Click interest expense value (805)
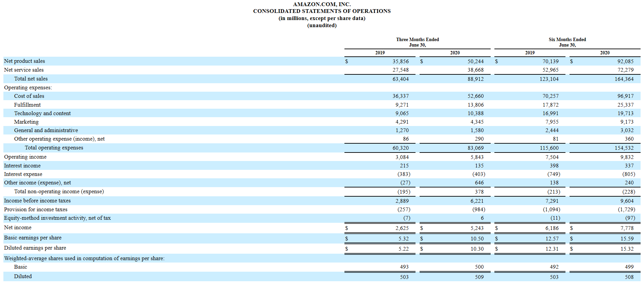 pos(629,174)
